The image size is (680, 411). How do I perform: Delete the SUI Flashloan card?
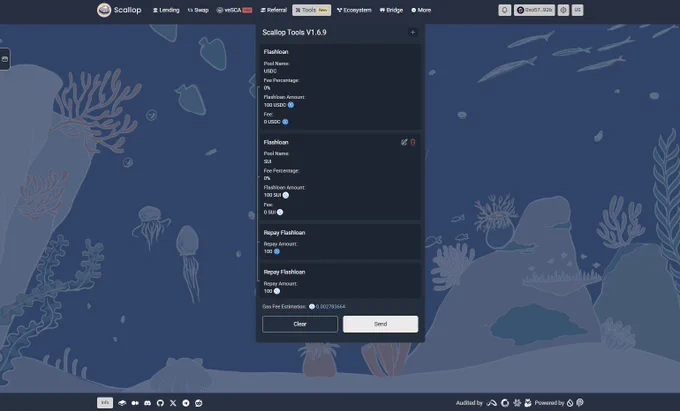[413, 142]
